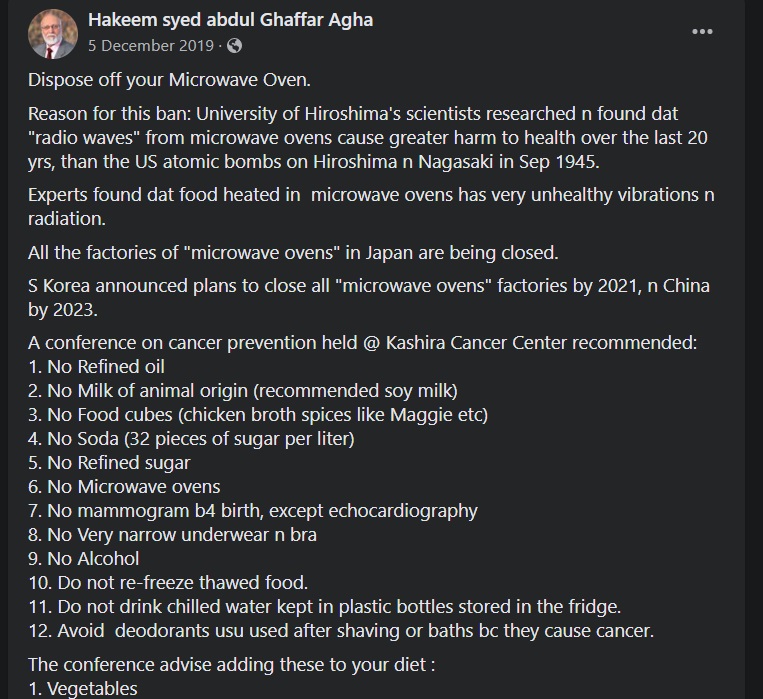Click the "Experts found dat food" paragraph

(370, 207)
